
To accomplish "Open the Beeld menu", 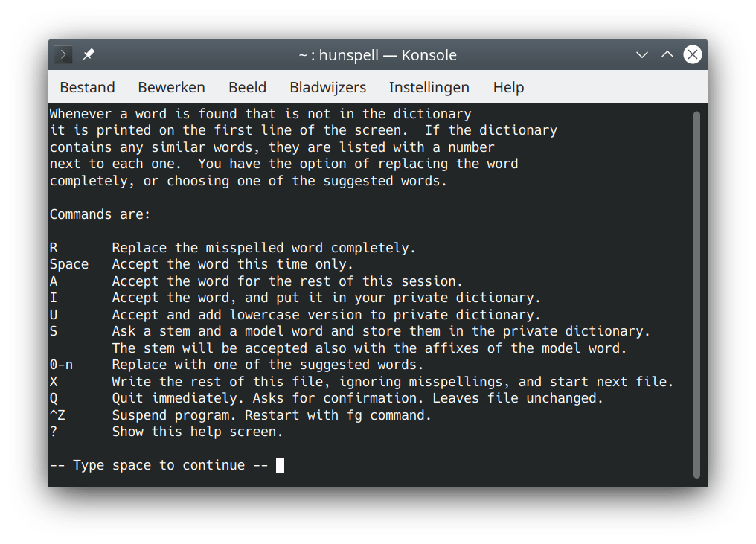I will (x=247, y=87).
